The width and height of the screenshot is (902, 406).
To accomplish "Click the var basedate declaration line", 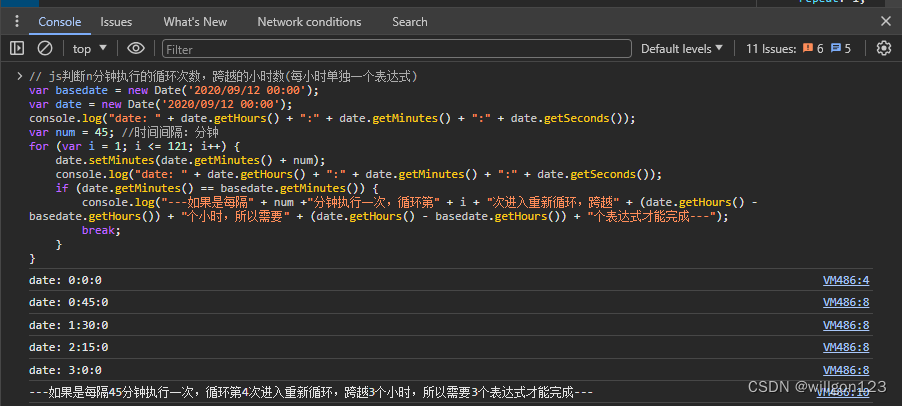I will pos(174,91).
